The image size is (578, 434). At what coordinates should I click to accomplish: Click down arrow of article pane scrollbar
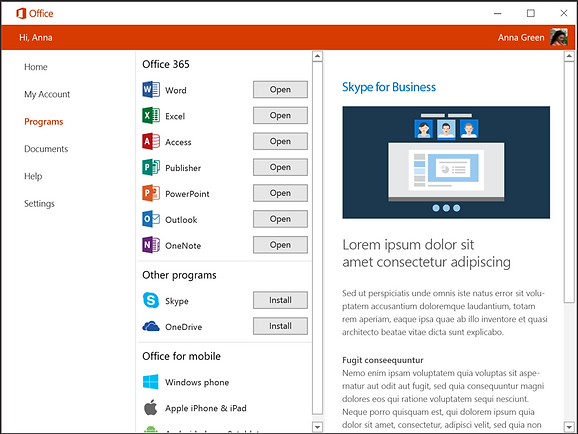(x=569, y=427)
